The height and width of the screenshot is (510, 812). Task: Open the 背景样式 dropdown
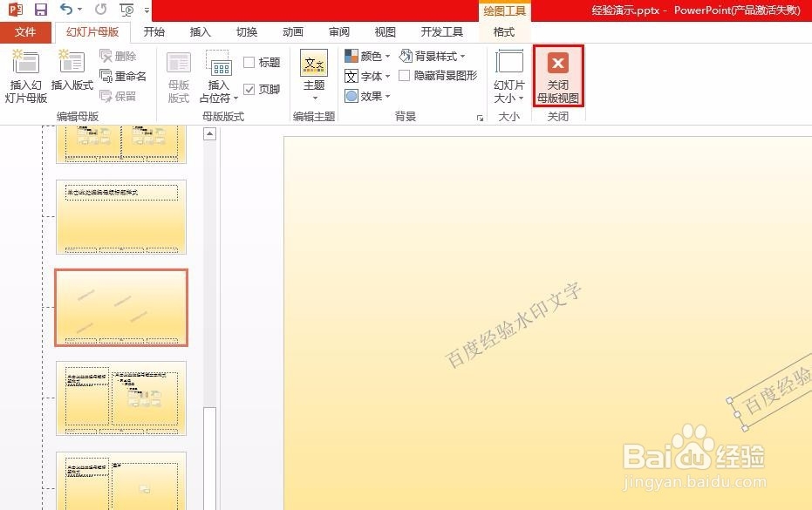pyautogui.click(x=433, y=56)
